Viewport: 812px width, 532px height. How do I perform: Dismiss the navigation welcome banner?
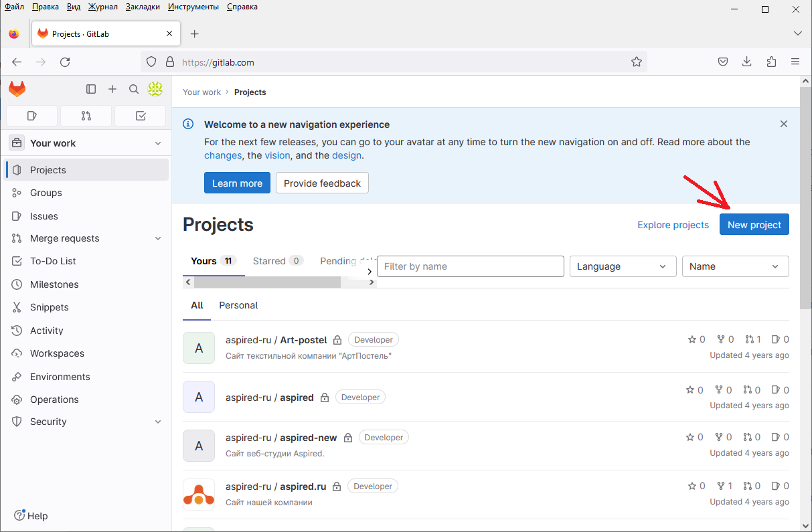click(x=784, y=124)
